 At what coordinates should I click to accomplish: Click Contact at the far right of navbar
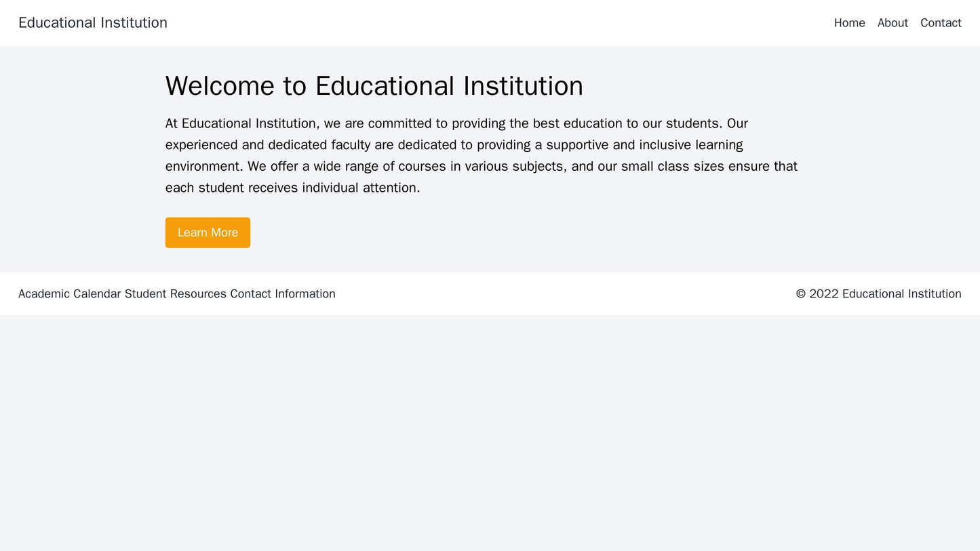tap(940, 22)
